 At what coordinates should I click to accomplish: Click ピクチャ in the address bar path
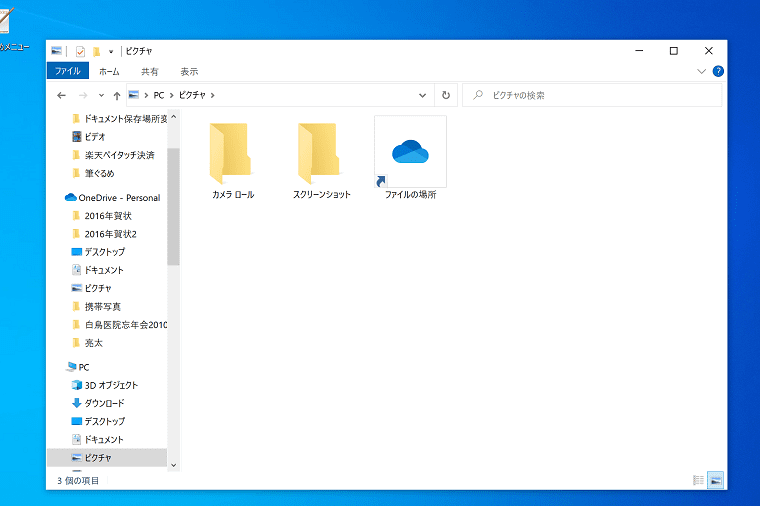click(x=192, y=95)
